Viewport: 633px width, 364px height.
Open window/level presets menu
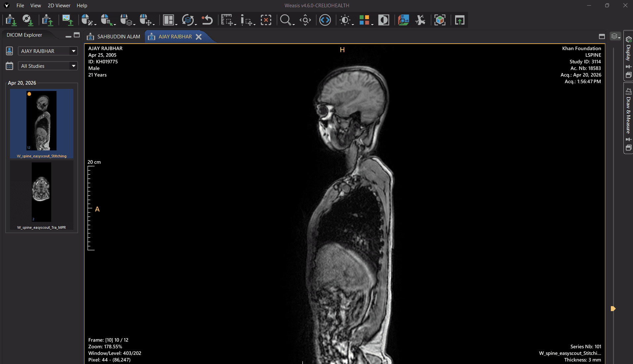(x=346, y=20)
